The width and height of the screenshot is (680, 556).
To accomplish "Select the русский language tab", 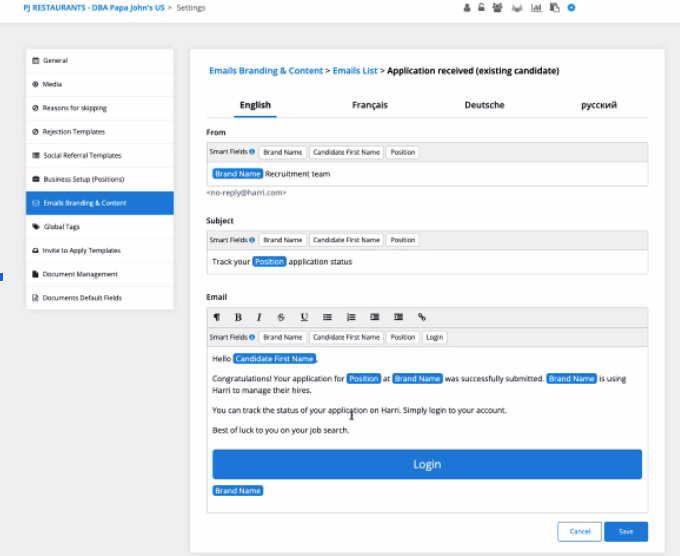I will (599, 105).
